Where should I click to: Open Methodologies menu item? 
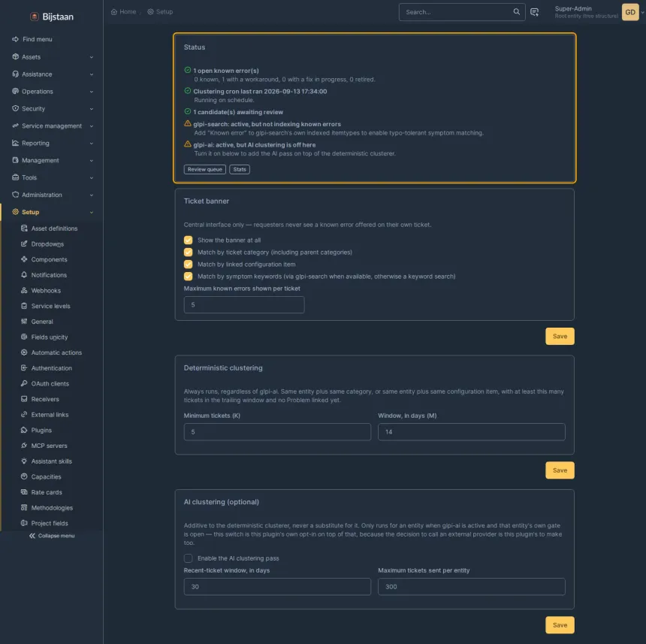[x=52, y=508]
